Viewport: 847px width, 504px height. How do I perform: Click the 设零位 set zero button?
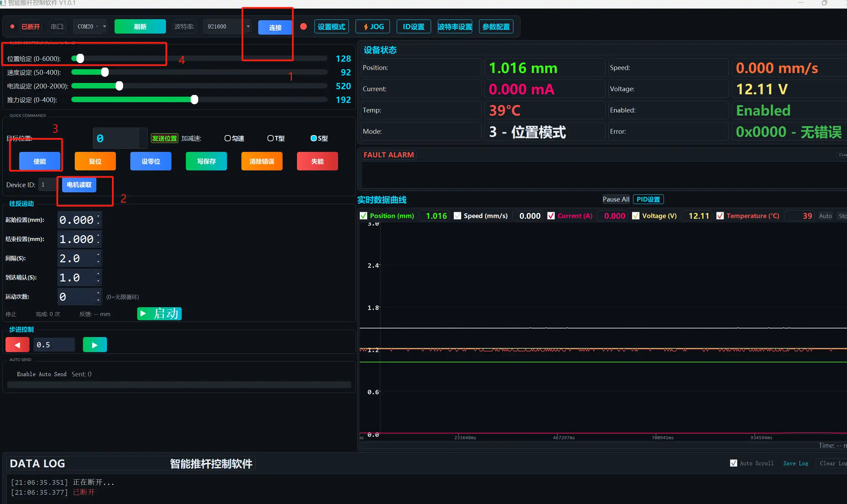point(151,161)
